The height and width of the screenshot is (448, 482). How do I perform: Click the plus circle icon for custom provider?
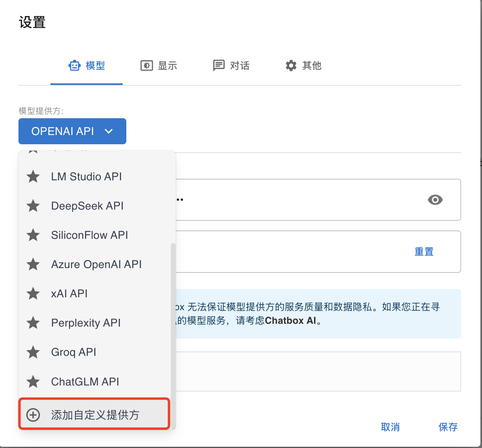point(33,415)
